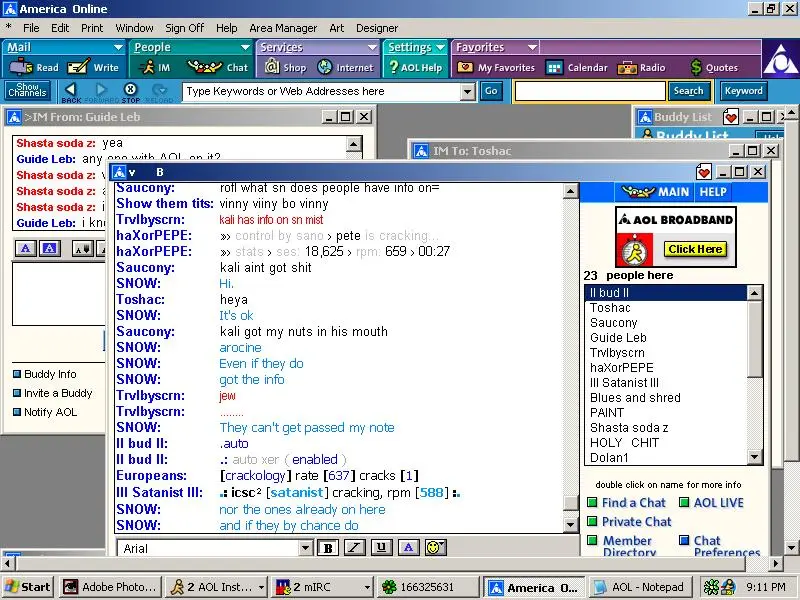Open the Arial font dropdown
Screen dimensions: 800x600
(x=305, y=548)
